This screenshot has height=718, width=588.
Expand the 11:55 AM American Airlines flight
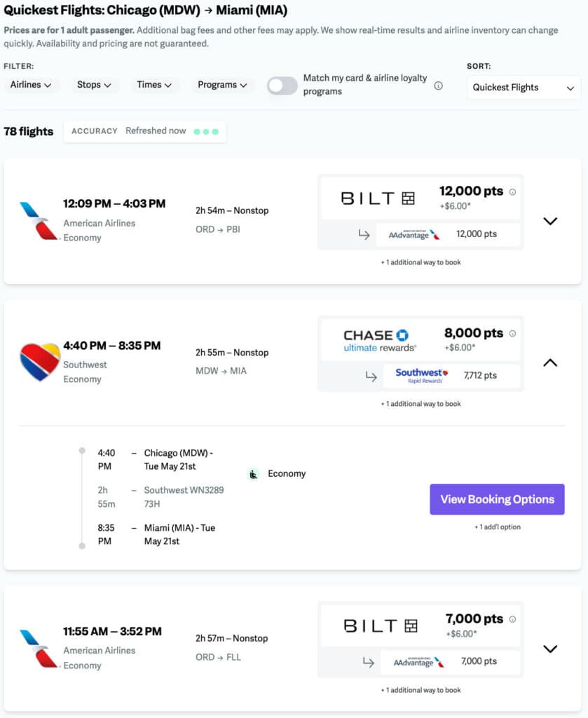coord(550,649)
